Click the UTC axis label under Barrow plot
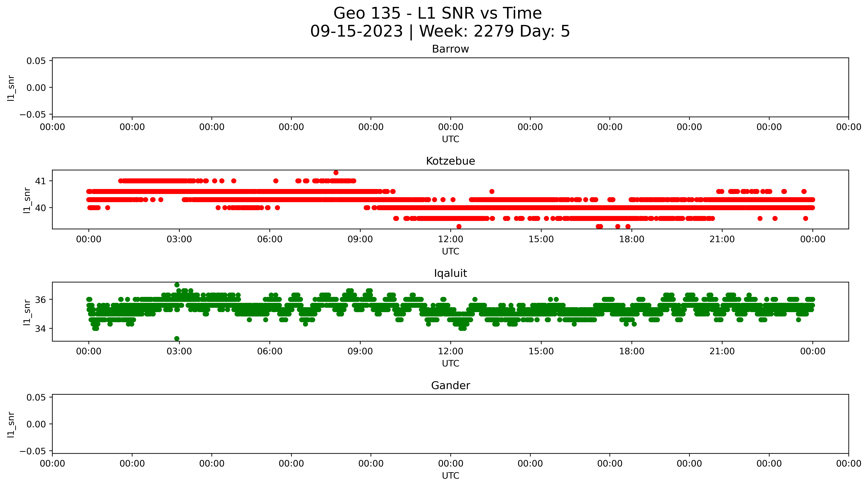This screenshot has height=487, width=868. (451, 139)
